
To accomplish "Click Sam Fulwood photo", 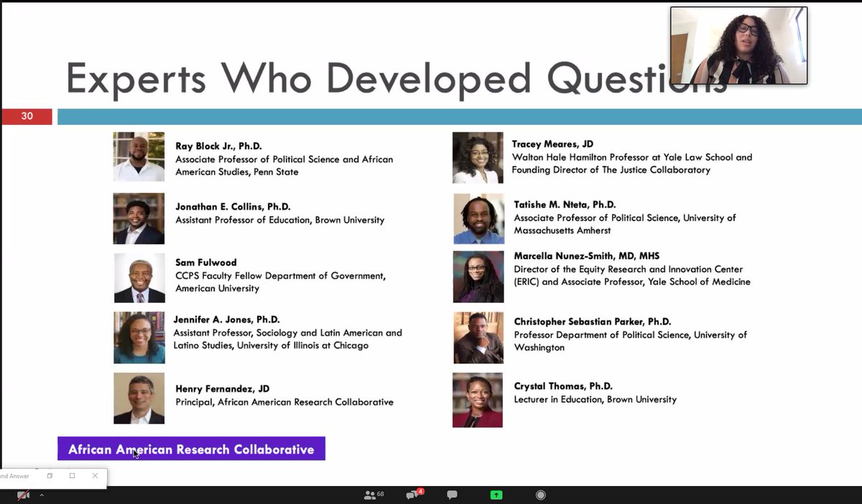I will [139, 278].
